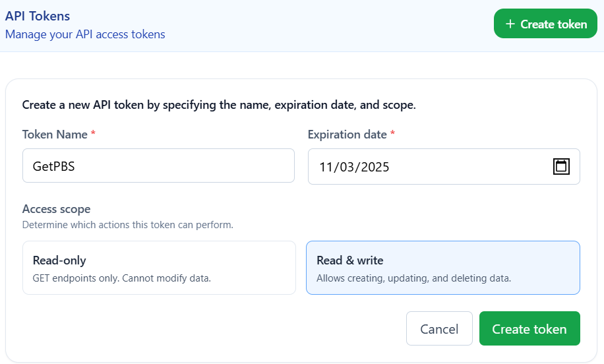Click the plus icon in the header button
604x364 pixels.
(x=510, y=24)
